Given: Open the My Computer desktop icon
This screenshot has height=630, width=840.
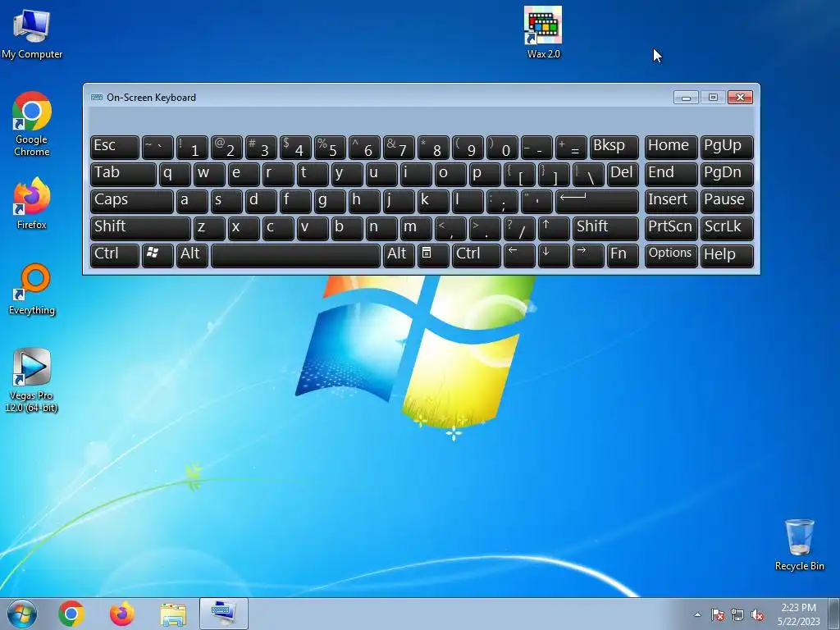Looking at the screenshot, I should click(32, 33).
